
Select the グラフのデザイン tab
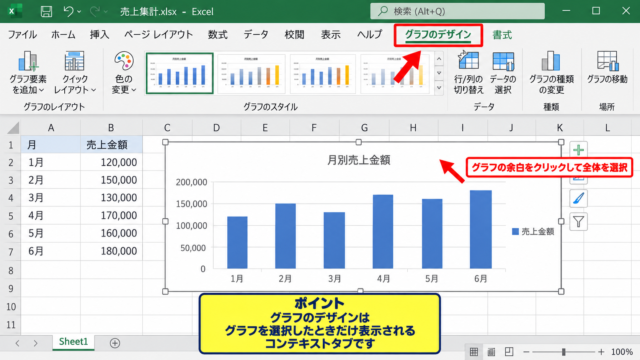pyautogui.click(x=438, y=35)
